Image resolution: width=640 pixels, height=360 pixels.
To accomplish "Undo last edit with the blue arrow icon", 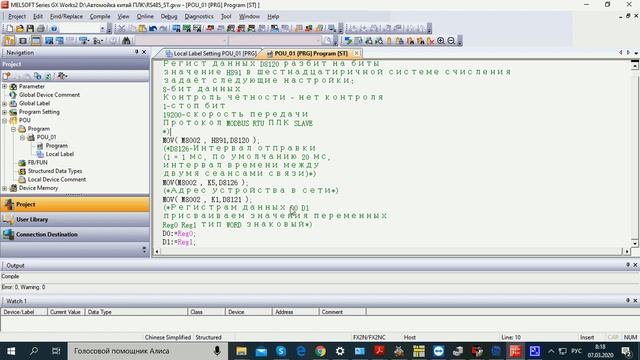I will (x=153, y=29).
